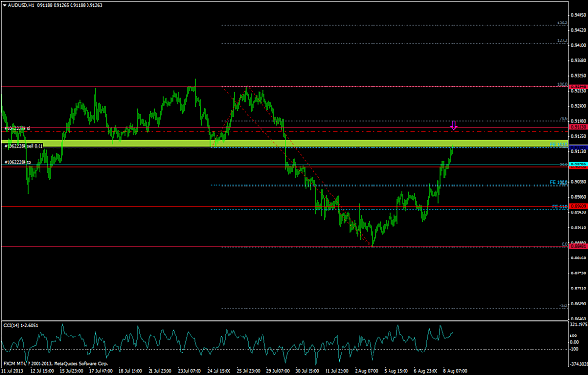Click the red 0.91830 price tag

click(579, 128)
